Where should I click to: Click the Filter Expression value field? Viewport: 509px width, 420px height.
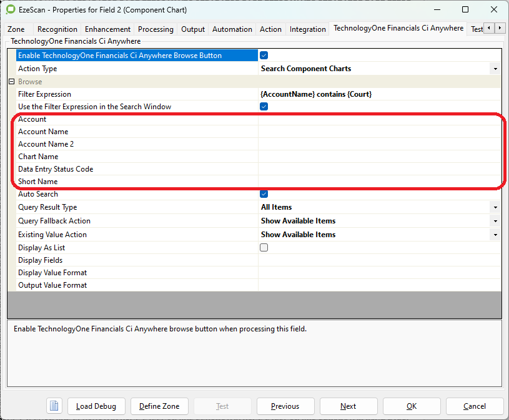pos(378,94)
